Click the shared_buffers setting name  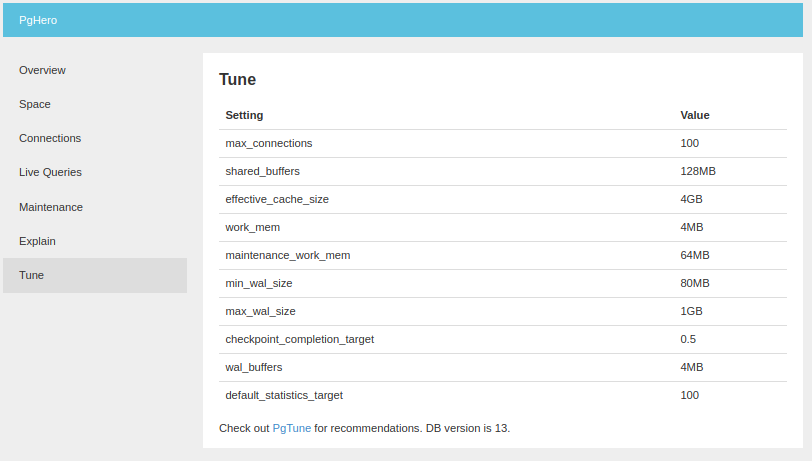[x=262, y=171]
